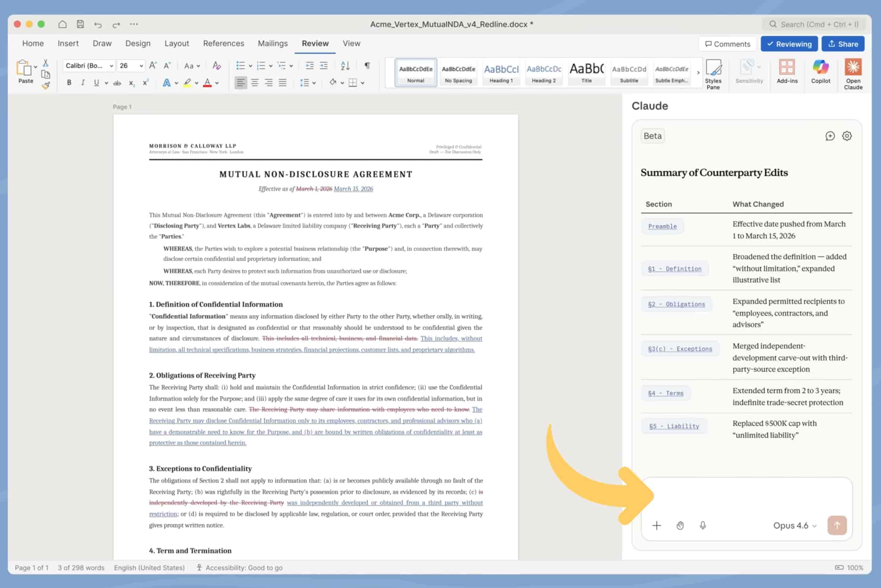Image resolution: width=881 pixels, height=588 pixels.
Task: Open the §5 - Liability section
Action: 674,426
